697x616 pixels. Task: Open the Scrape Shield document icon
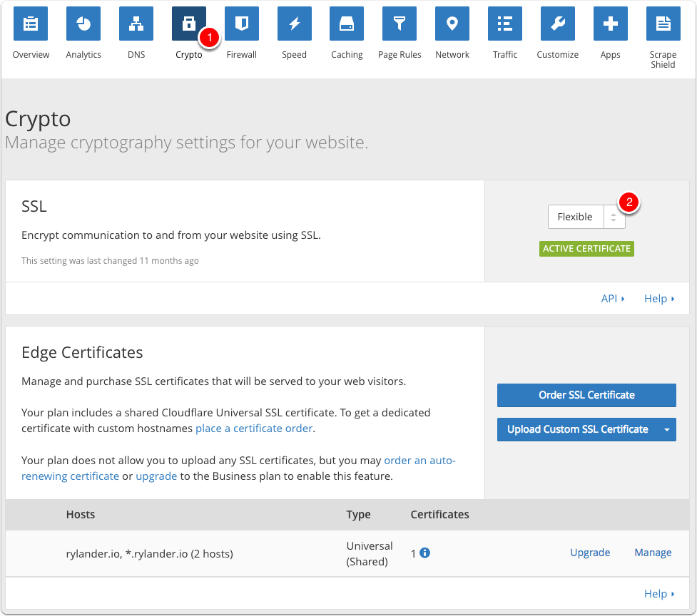point(663,24)
